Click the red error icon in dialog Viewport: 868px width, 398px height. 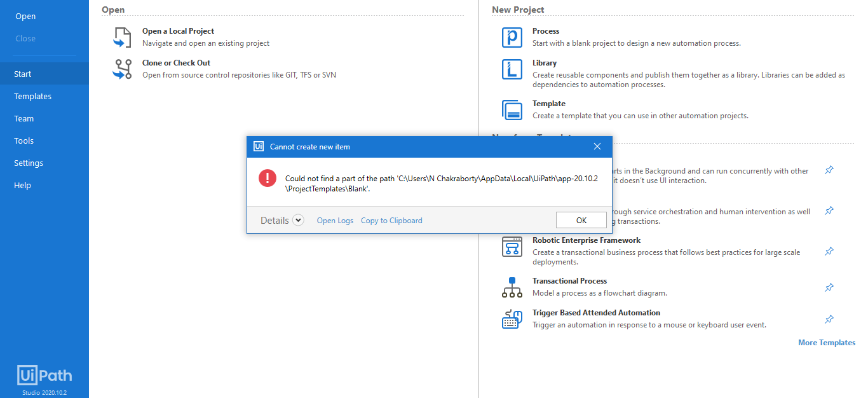point(268,178)
